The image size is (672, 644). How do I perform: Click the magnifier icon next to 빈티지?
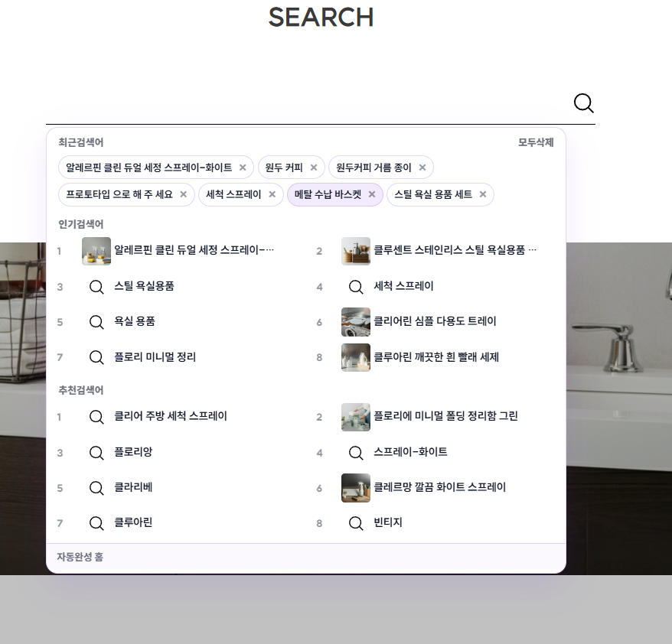click(x=356, y=523)
